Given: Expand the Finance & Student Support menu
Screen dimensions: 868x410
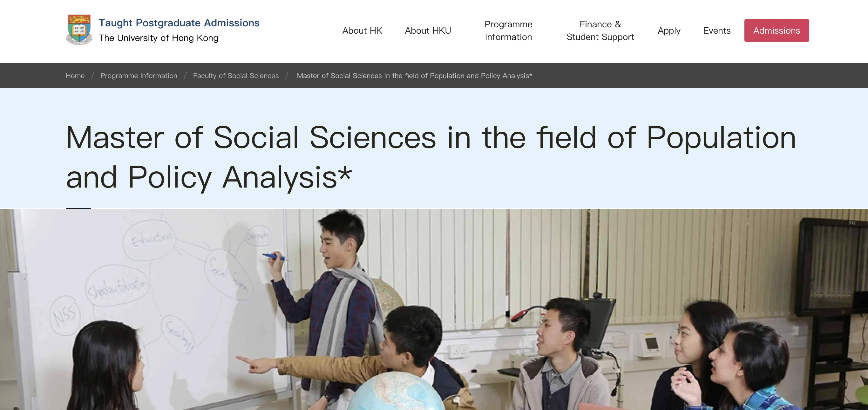Looking at the screenshot, I should point(600,31).
